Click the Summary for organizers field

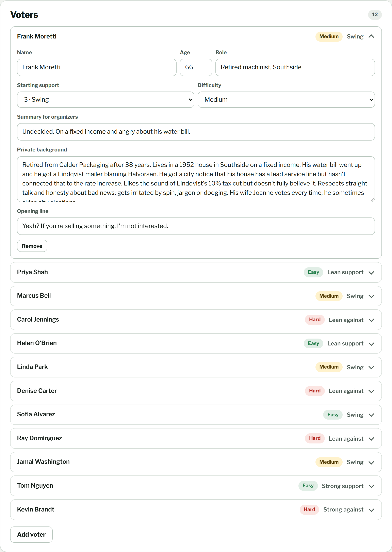click(x=196, y=132)
